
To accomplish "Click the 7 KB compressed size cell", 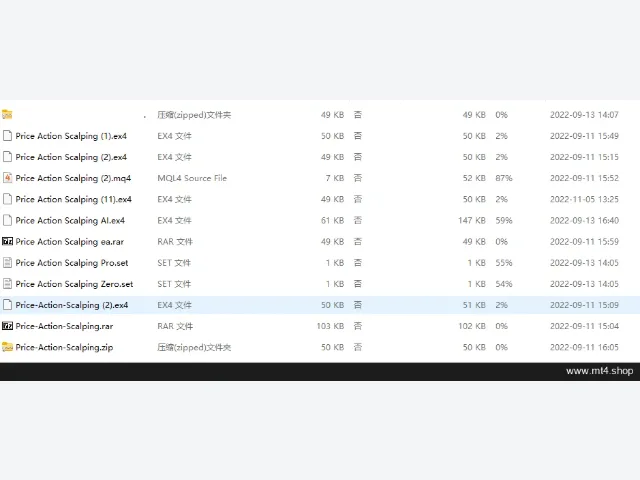I will (335, 178).
